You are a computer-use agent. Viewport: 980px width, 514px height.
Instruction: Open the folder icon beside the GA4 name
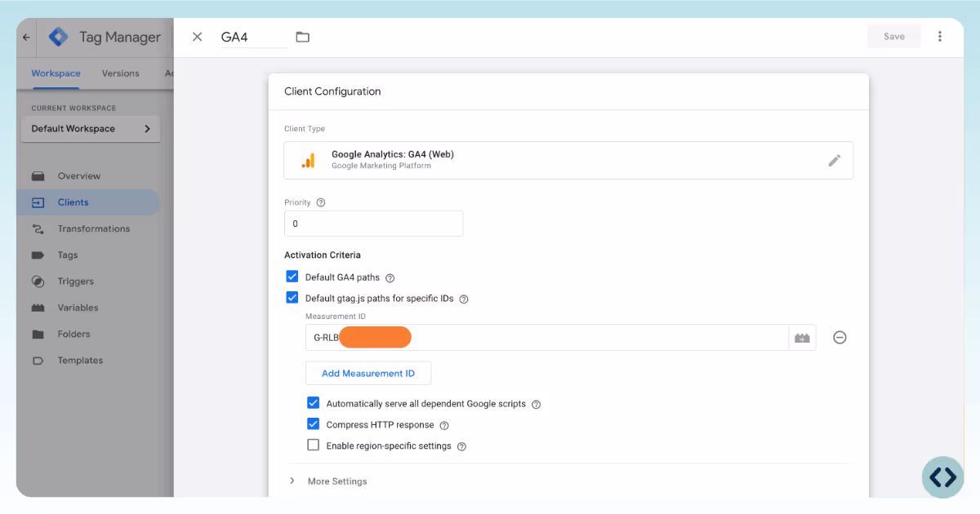[303, 37]
